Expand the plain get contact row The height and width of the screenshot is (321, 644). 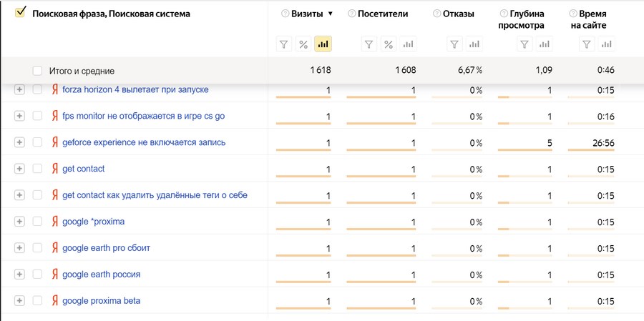click(19, 169)
